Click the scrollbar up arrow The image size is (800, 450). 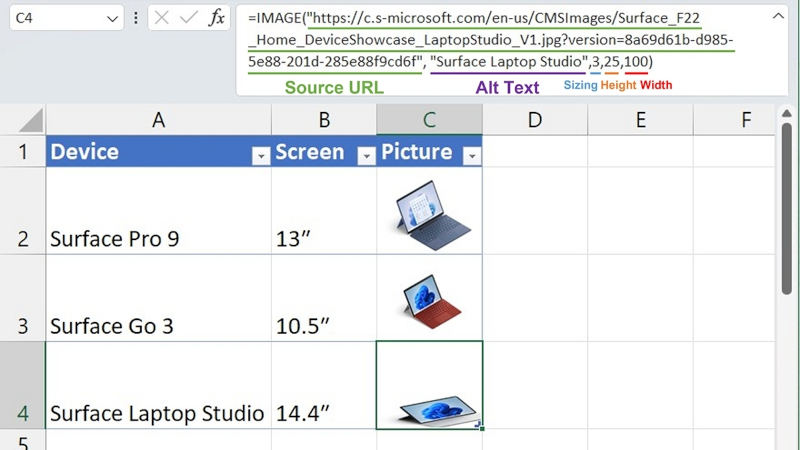tap(787, 113)
